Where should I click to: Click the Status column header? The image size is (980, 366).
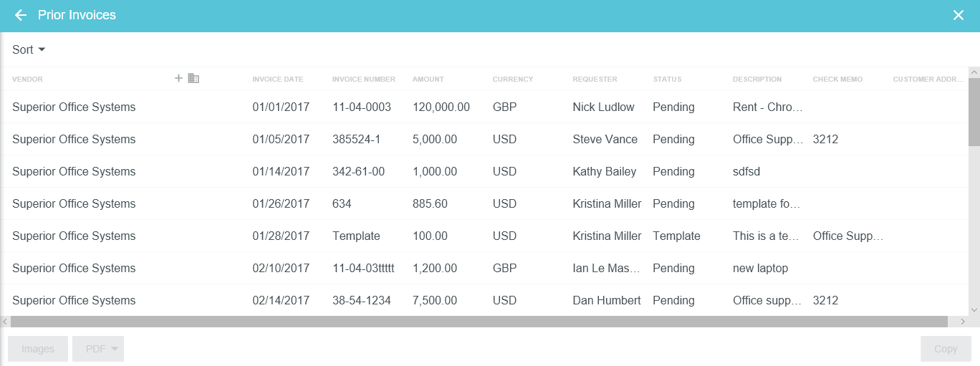click(667, 80)
